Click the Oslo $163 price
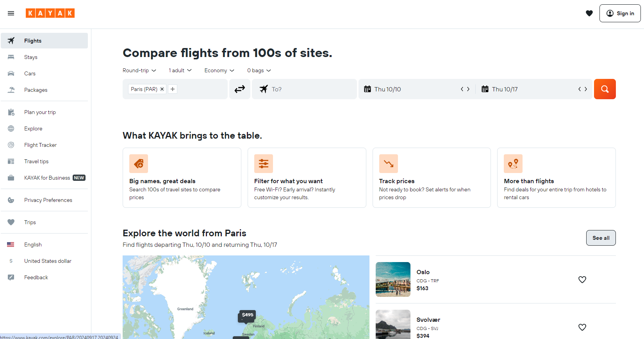The image size is (644, 339). tap(423, 288)
